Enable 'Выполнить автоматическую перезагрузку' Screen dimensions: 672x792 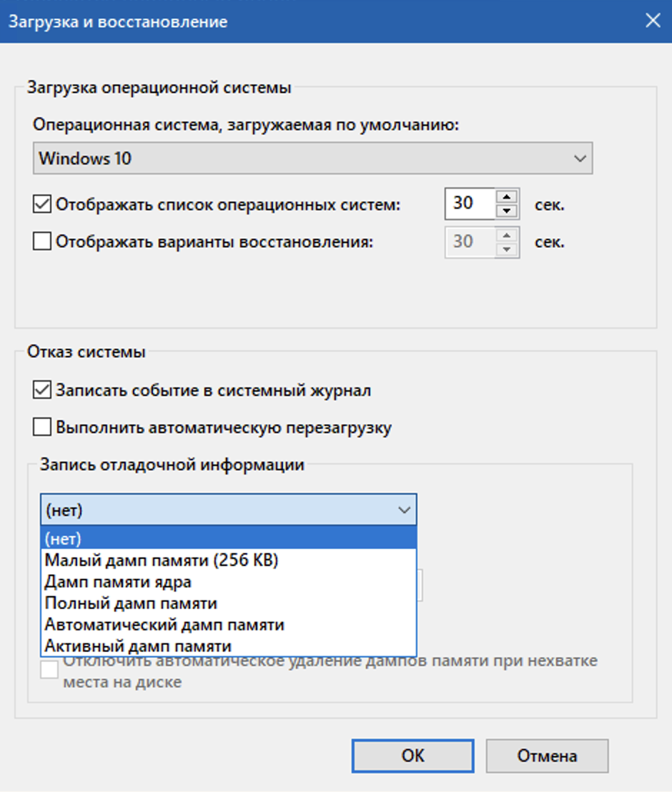pos(41,423)
